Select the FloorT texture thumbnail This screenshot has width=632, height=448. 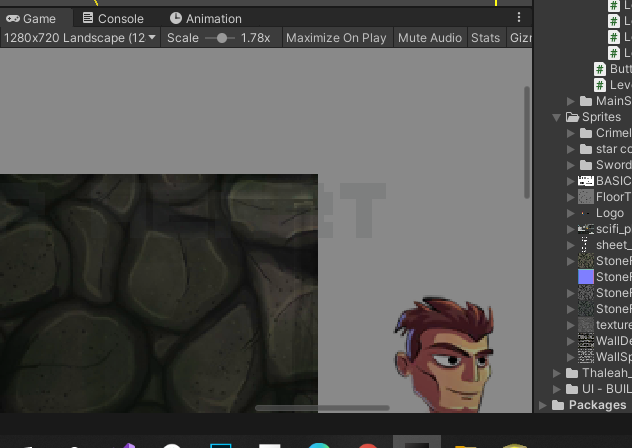point(586,197)
